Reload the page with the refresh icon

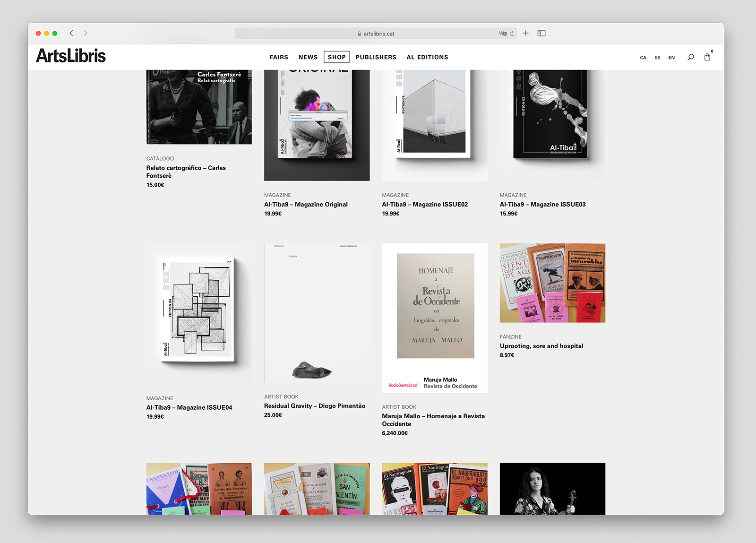pos(512,34)
